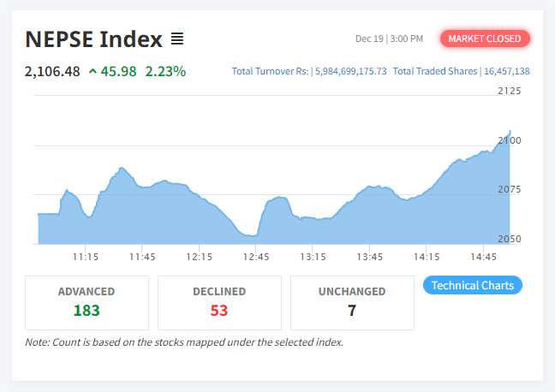Select the Declined 53 stocks box
The width and height of the screenshot is (555, 392).
tap(219, 302)
